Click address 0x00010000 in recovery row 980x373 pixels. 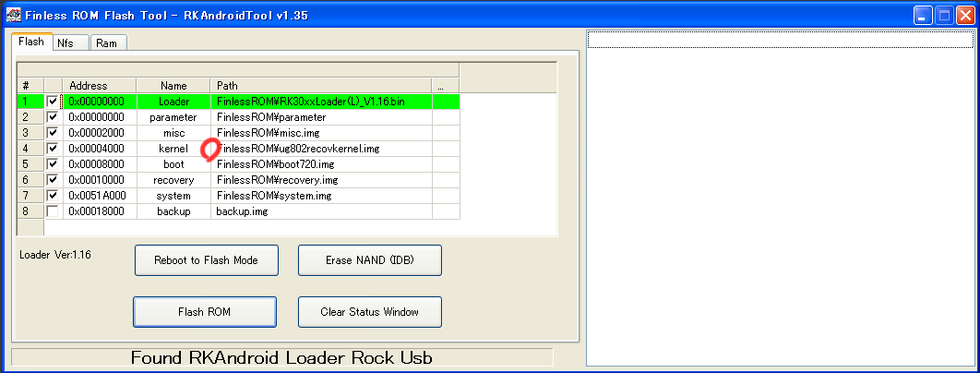click(100, 180)
